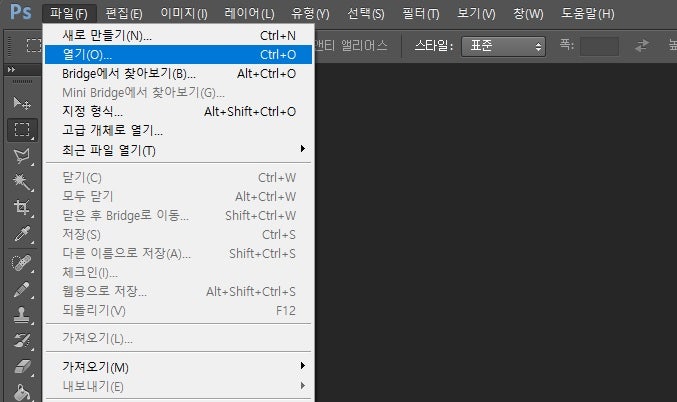Click the marquee tool preset icon in options bar
This screenshot has height=402, width=677.
[34, 45]
